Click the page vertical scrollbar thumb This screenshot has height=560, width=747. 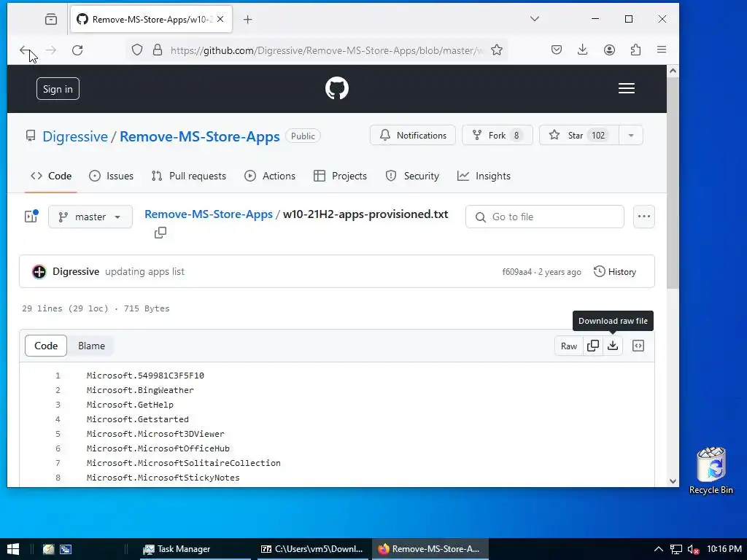[672, 183]
